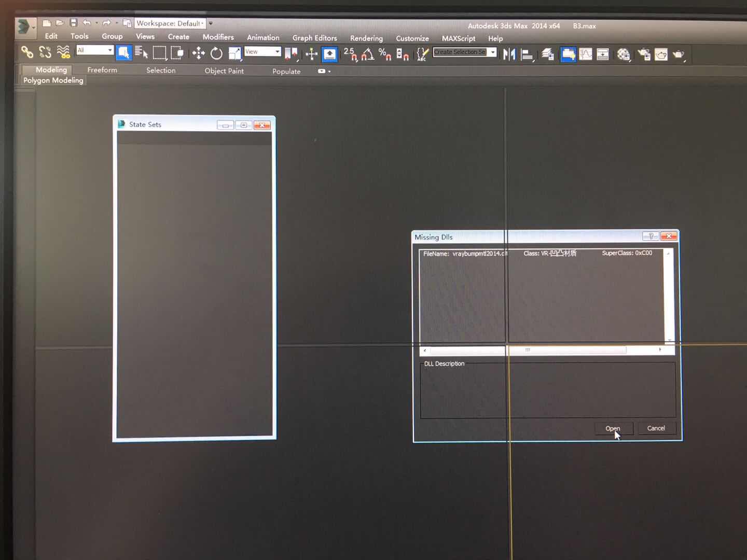Image resolution: width=747 pixels, height=560 pixels.
Task: Expand the Polygon Modeling panel
Action: (x=53, y=80)
